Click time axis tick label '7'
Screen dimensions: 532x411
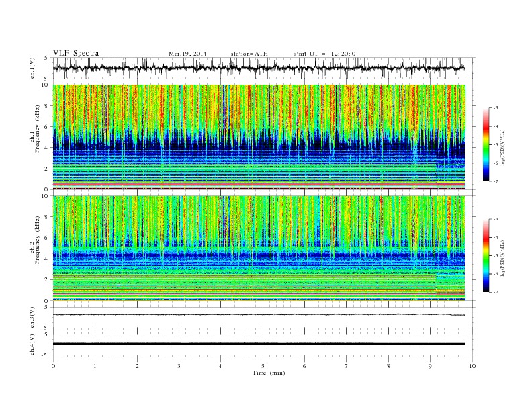[x=346, y=366]
